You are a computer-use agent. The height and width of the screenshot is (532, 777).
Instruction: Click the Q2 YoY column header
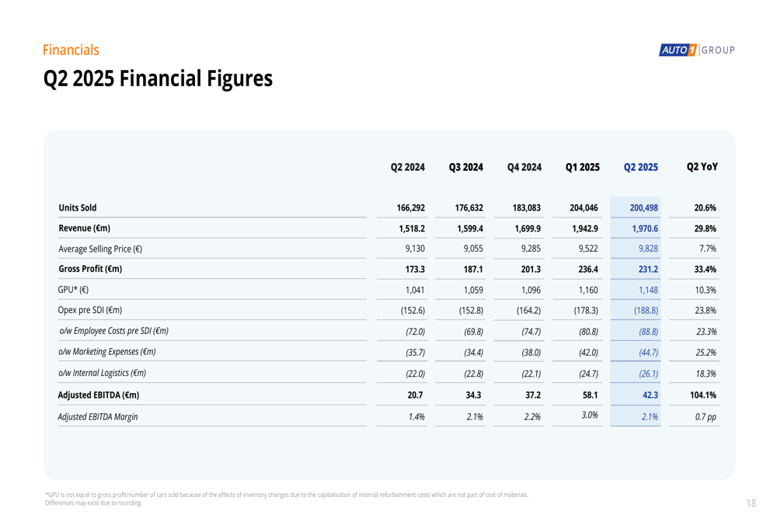click(x=702, y=167)
